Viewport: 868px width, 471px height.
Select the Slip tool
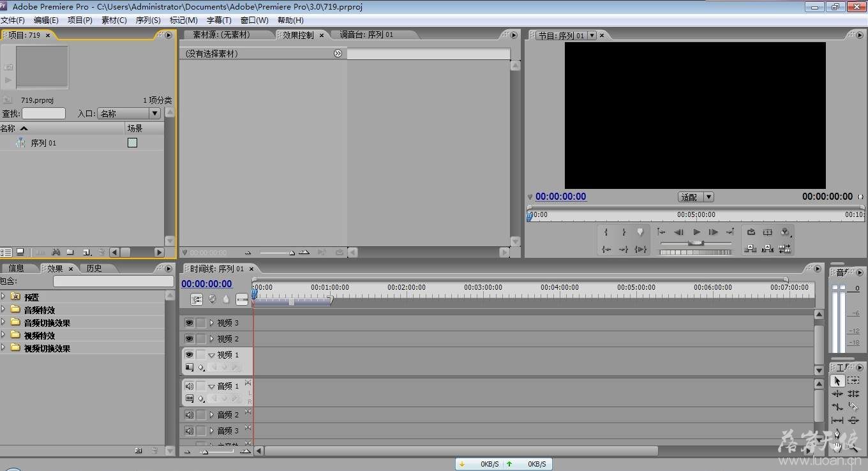pyautogui.click(x=837, y=420)
